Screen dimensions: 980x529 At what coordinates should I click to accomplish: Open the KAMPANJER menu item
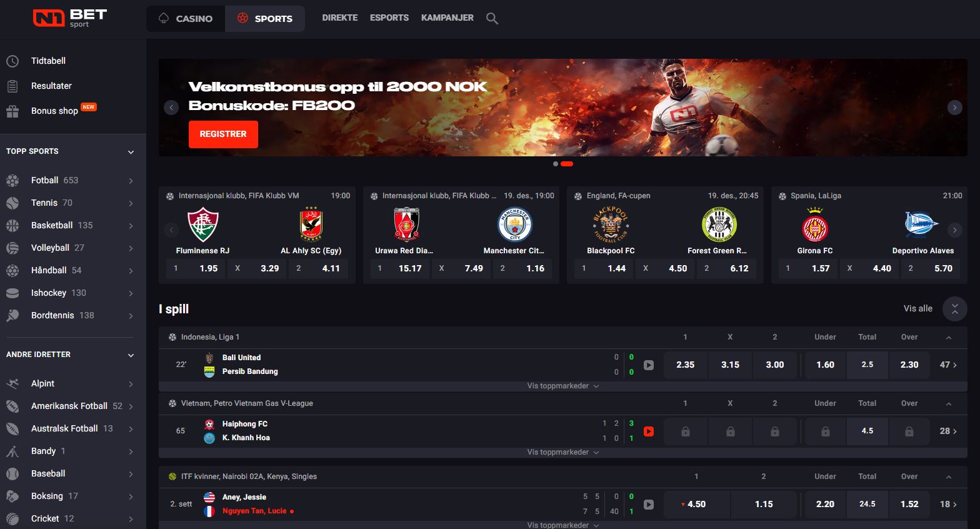click(x=447, y=18)
